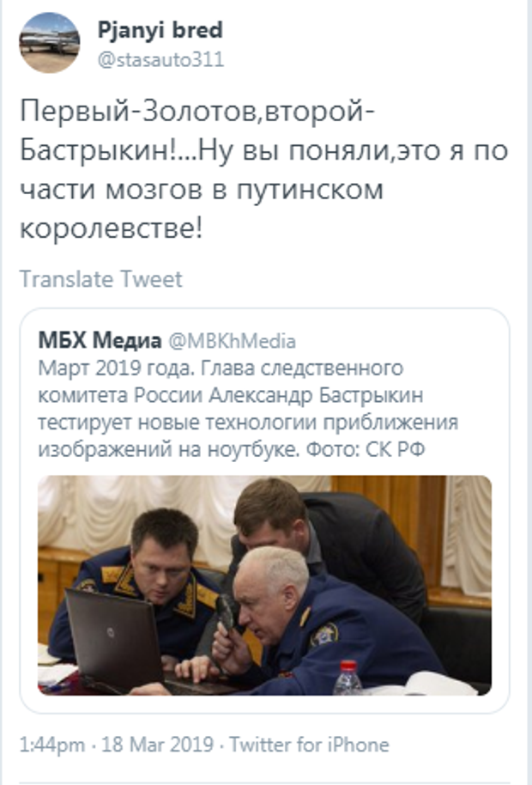Open the Twitter for iPhone source link
Image resolution: width=532 pixels, height=785 pixels.
(310, 745)
